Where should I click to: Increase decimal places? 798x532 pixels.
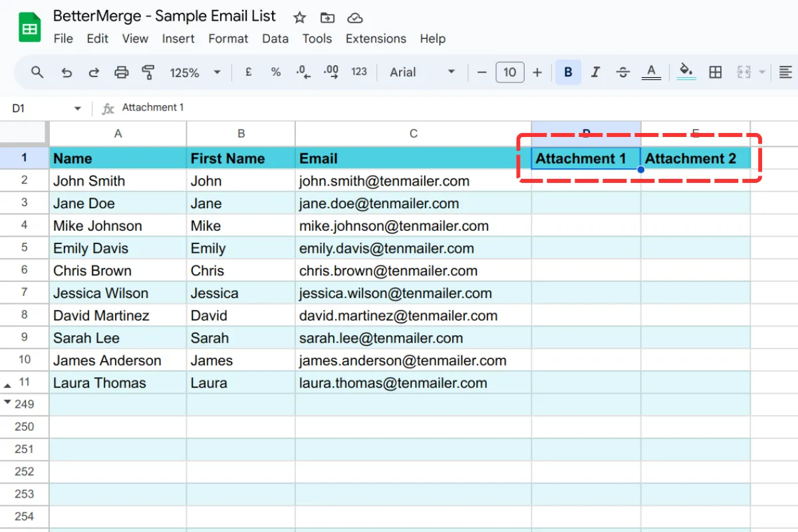click(331, 72)
